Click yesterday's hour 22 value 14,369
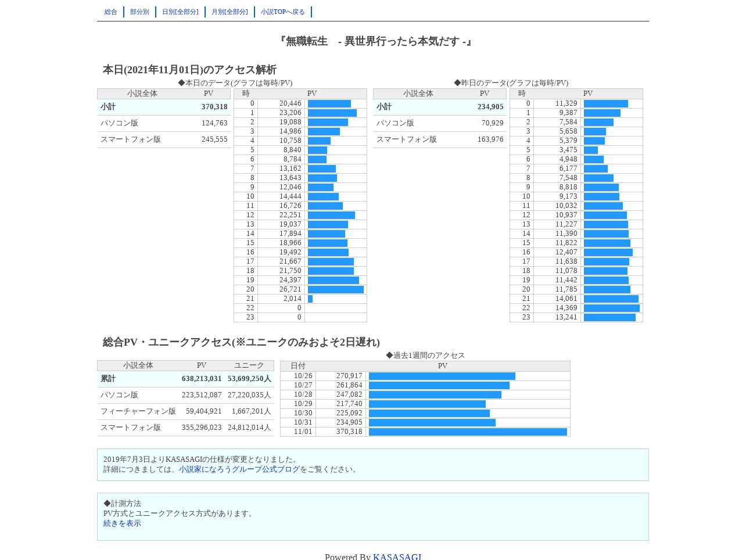Image resolution: width=746 pixels, height=560 pixels. point(566,308)
